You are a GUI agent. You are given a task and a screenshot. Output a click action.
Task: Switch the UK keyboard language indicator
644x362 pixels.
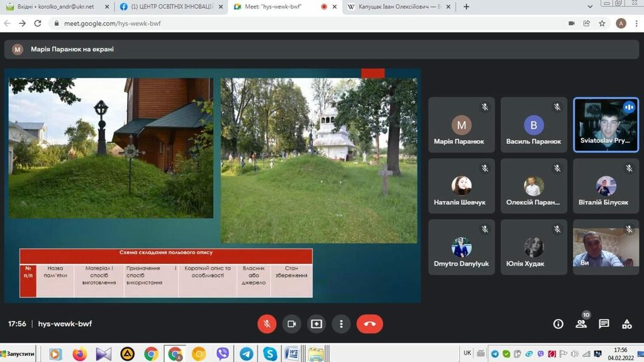coord(467,353)
